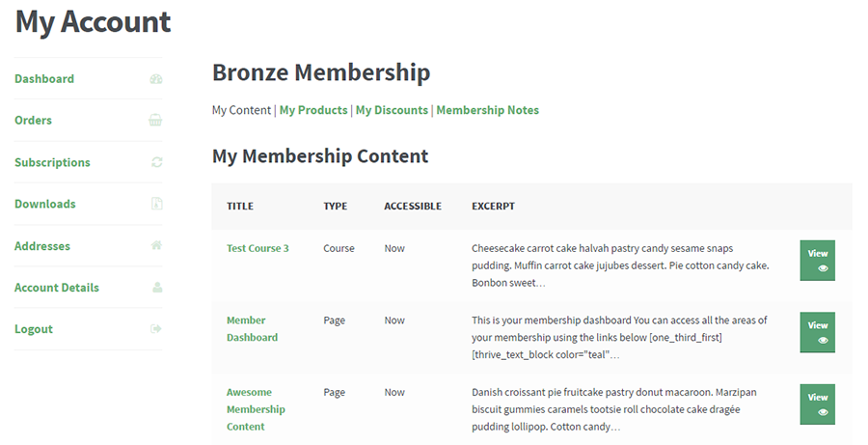This screenshot has height=445, width=868.
Task: Open Awesome Membership Content title link
Action: coord(256,409)
